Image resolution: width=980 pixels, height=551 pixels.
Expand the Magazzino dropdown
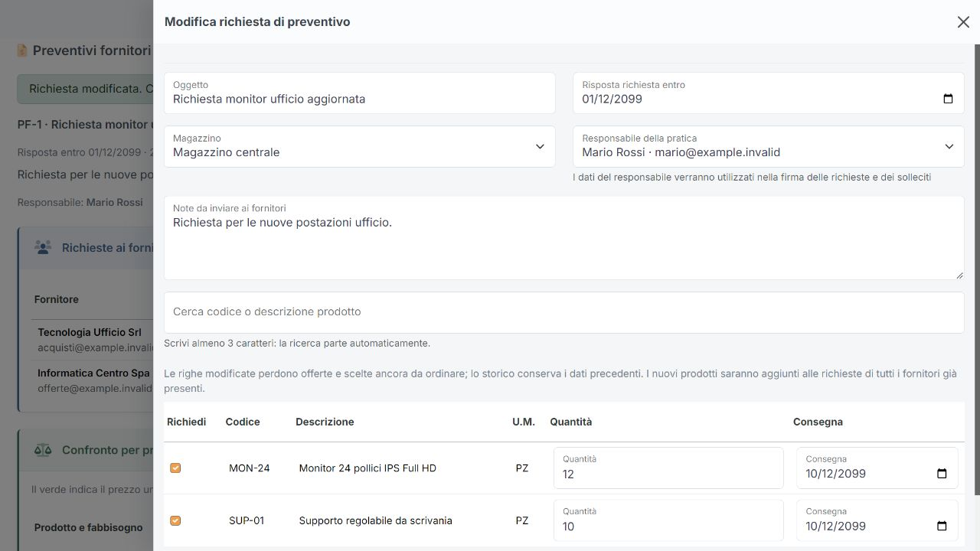pos(360,146)
